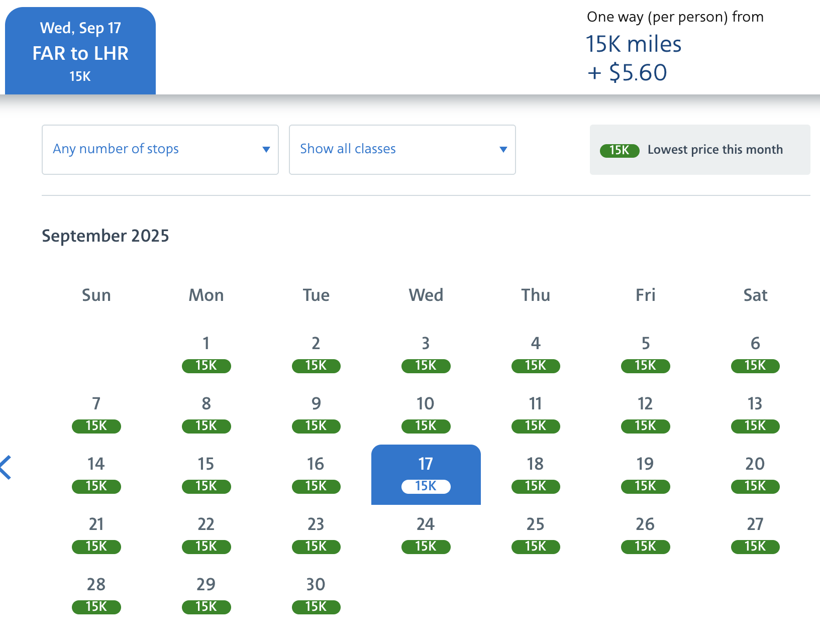
Task: Click the September 2025 month heading
Action: (106, 236)
